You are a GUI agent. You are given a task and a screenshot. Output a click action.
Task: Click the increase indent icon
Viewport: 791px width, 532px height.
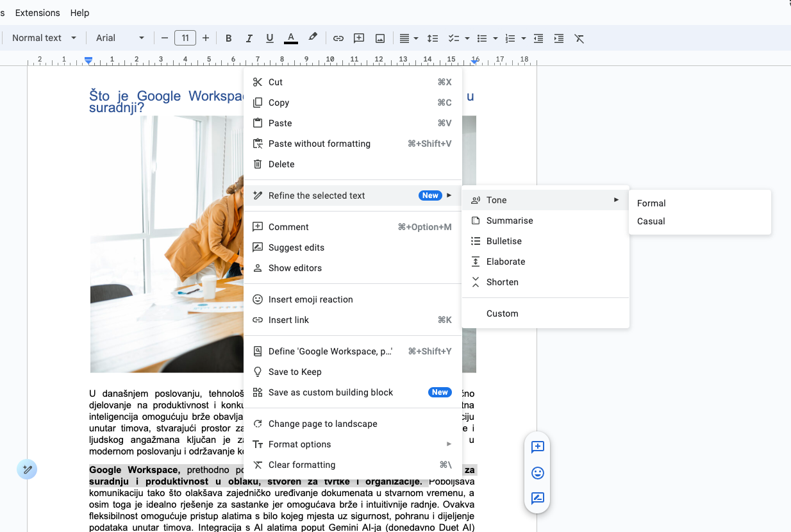[559, 38]
